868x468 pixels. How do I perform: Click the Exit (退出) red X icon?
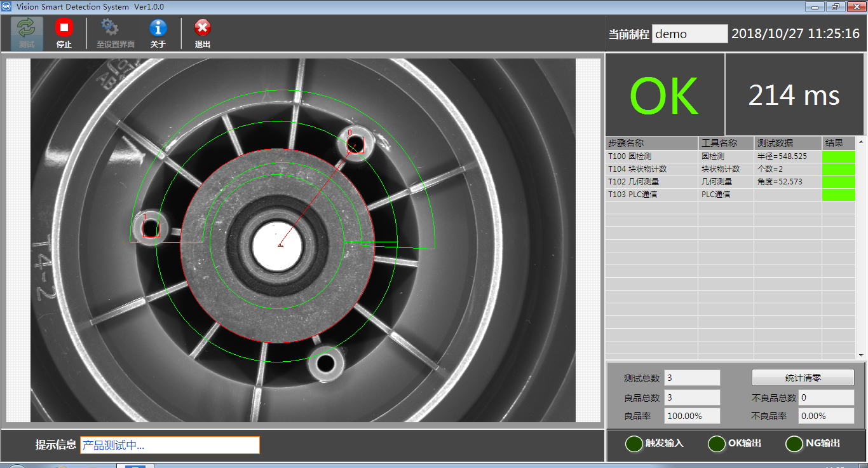202,28
